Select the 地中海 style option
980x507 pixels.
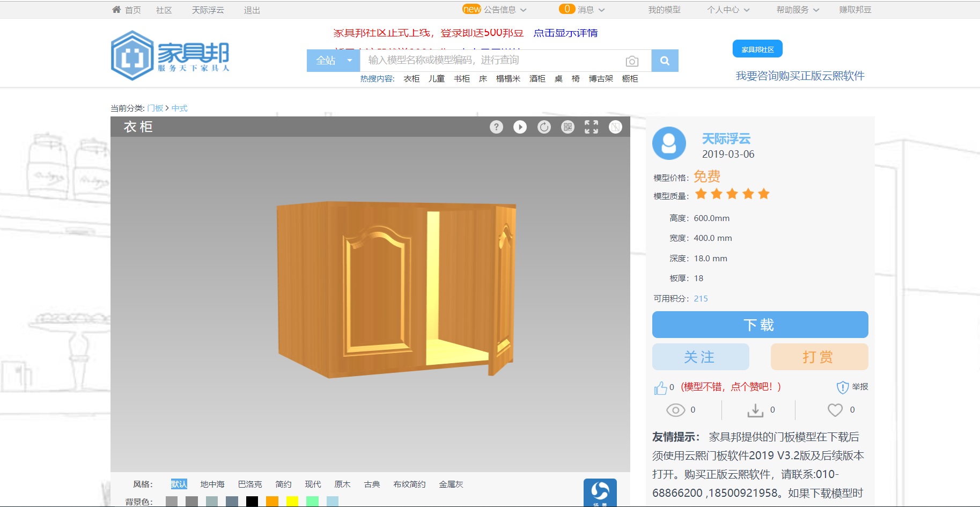tap(212, 484)
